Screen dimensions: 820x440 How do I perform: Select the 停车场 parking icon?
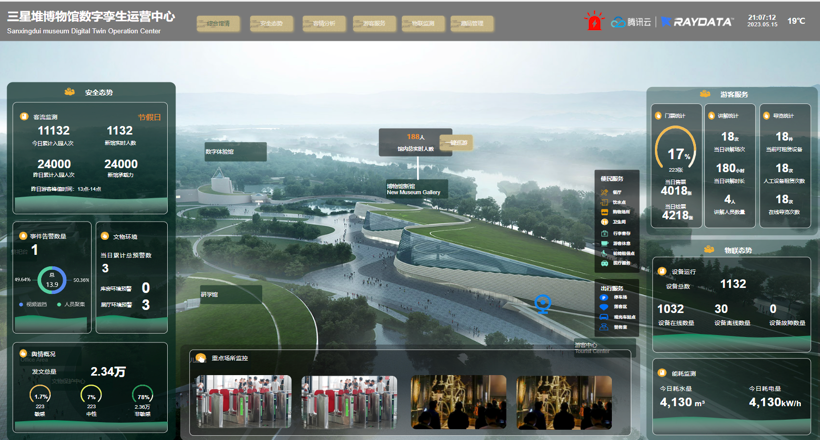coord(603,297)
